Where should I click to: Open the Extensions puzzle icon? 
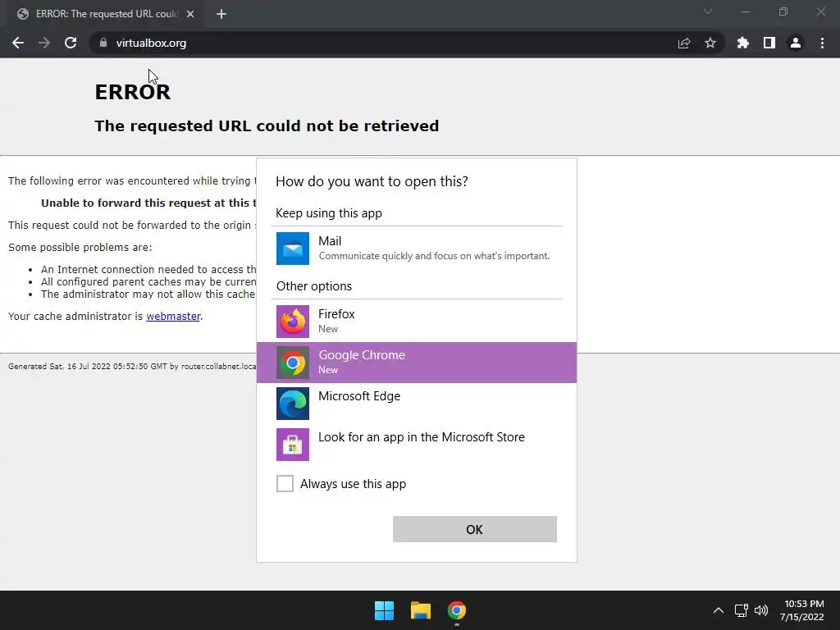pos(743,43)
